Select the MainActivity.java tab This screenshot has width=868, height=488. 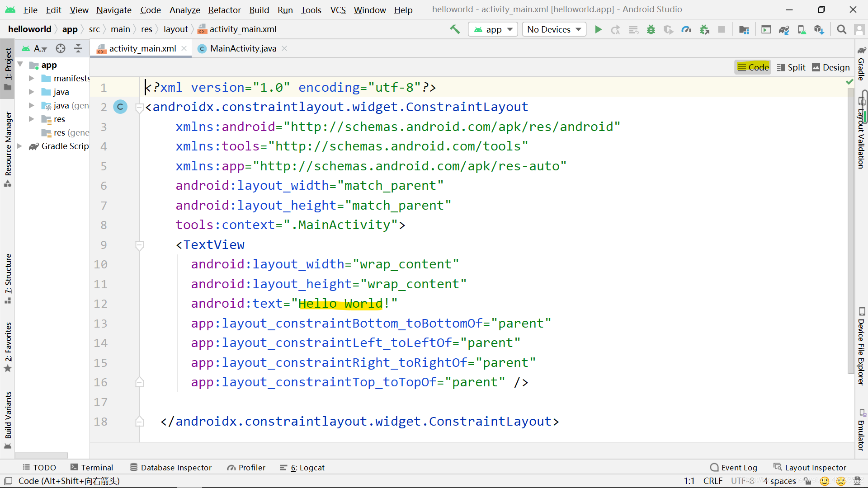[243, 48]
